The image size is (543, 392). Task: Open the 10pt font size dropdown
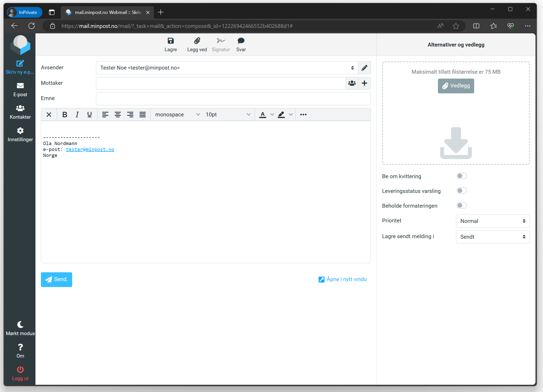(x=228, y=115)
